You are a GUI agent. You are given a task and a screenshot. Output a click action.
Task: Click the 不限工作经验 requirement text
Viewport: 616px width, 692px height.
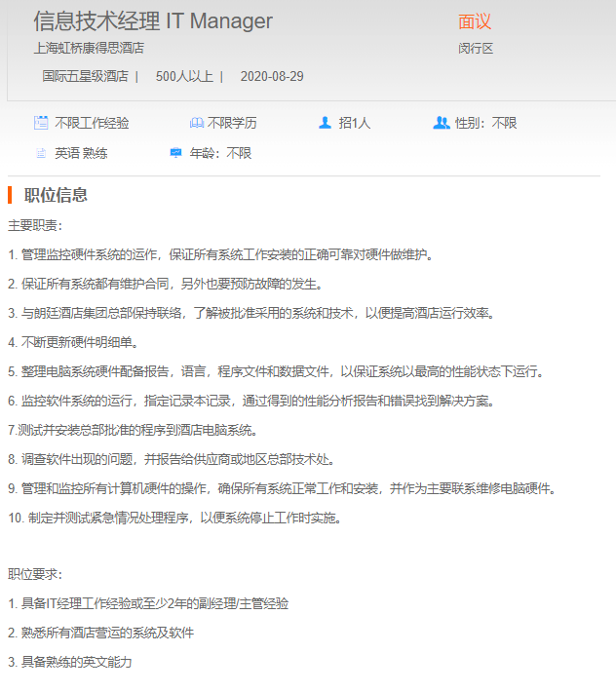92,123
